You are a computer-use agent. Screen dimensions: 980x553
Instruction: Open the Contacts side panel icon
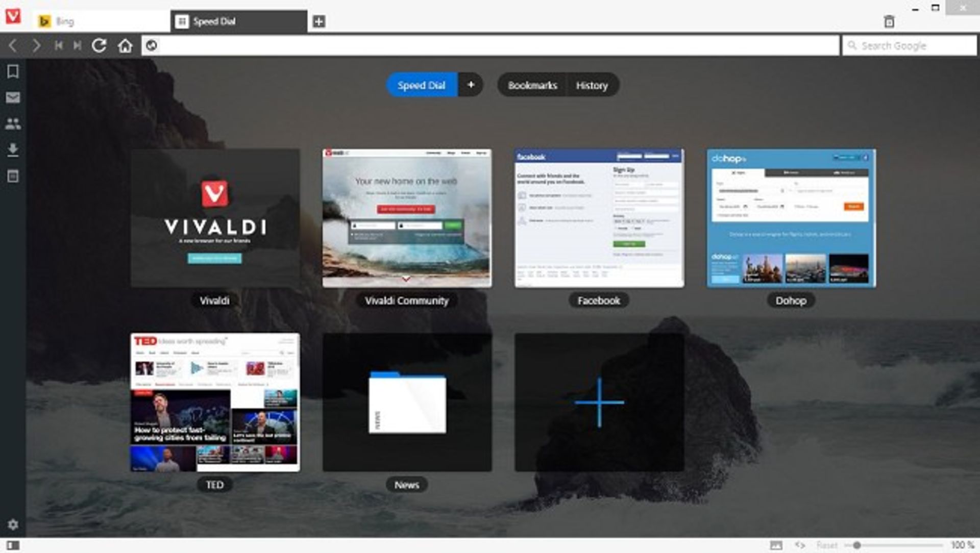tap(13, 123)
